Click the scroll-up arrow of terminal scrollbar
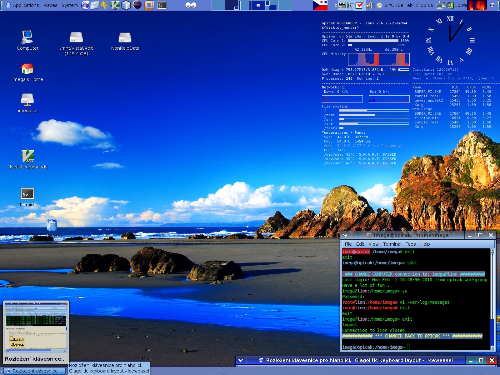 pos(493,251)
